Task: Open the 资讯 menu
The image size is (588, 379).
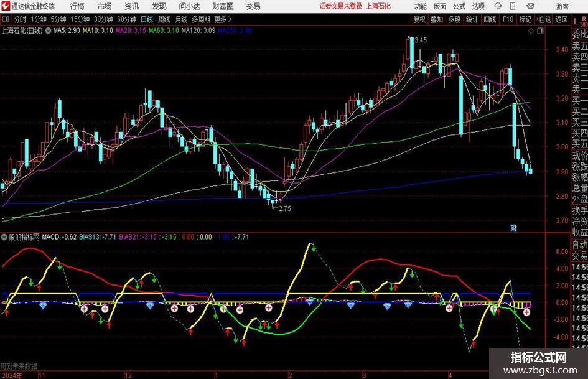Action: click(132, 6)
